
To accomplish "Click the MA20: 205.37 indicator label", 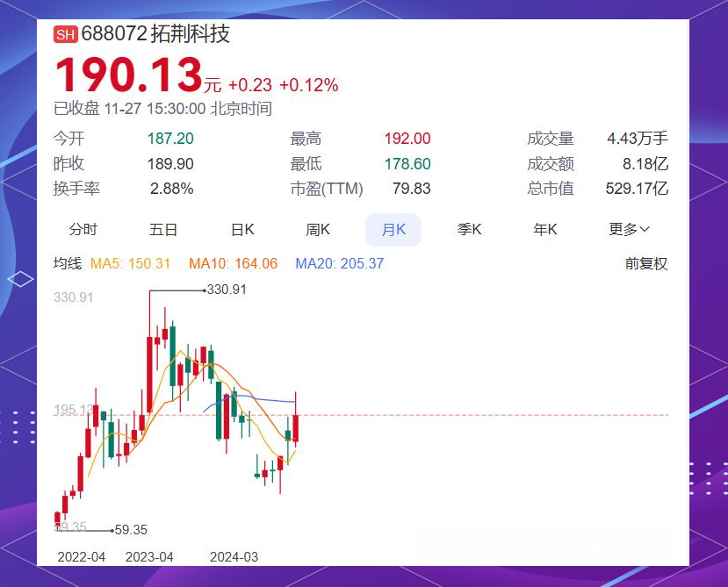I will click(x=339, y=263).
